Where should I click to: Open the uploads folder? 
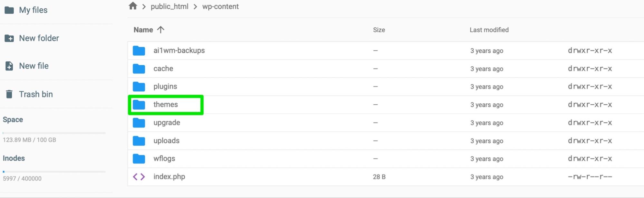pos(166,141)
